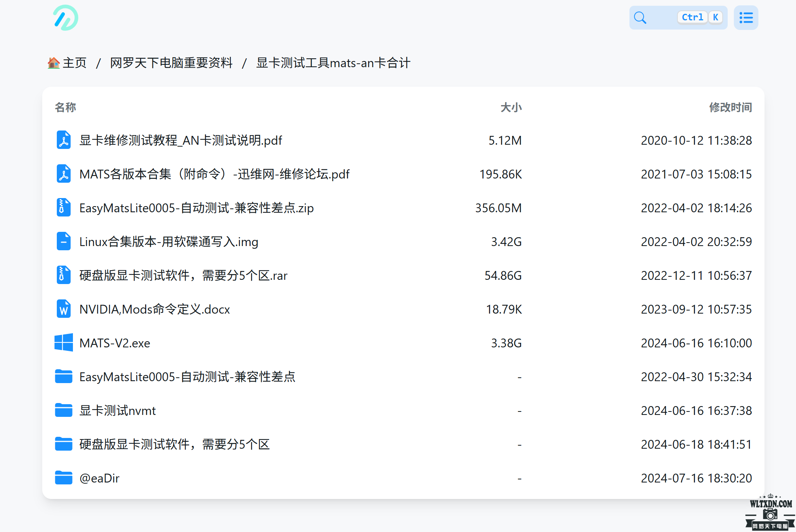Open the 网罗天下电脑重要资料 breadcrumb link
The image size is (796, 532).
click(x=171, y=63)
